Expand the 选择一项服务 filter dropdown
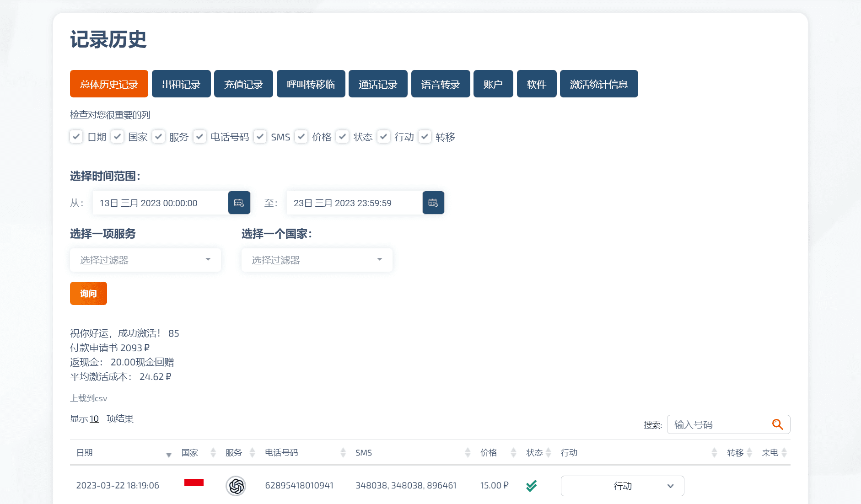 [x=145, y=260]
